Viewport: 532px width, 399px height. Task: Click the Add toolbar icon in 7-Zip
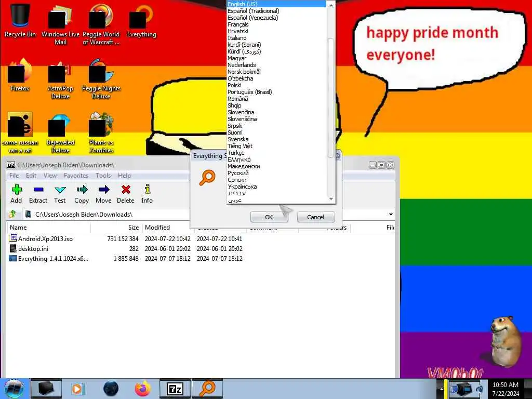tap(16, 194)
